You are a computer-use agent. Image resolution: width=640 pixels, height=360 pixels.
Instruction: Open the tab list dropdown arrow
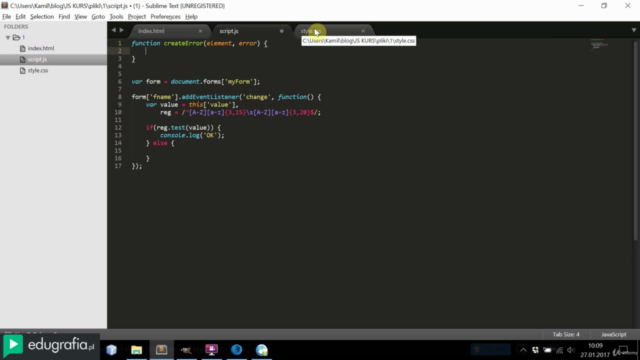click(x=633, y=30)
